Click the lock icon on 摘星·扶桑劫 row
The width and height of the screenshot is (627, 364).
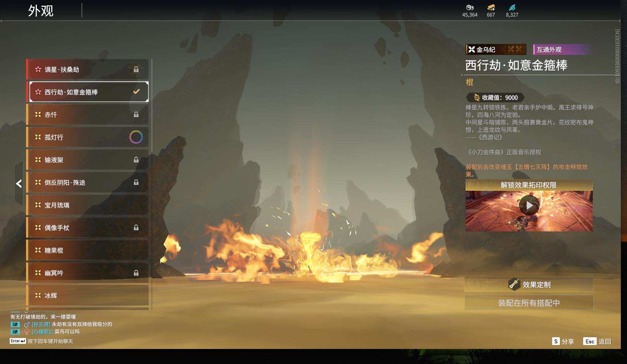tap(136, 70)
